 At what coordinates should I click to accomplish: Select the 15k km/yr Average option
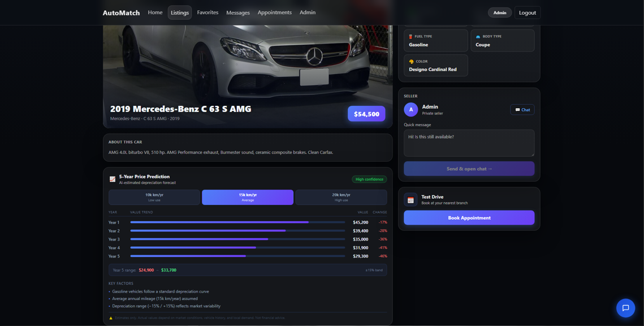248,198
